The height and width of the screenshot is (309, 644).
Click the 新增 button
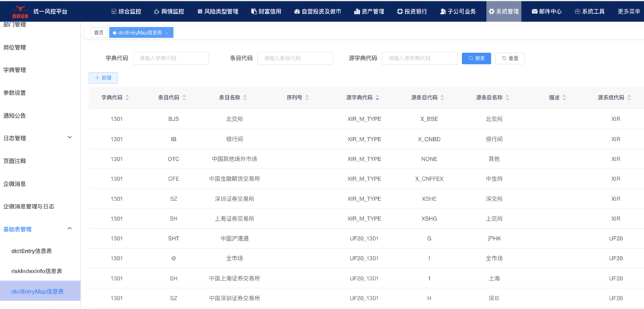click(x=103, y=78)
